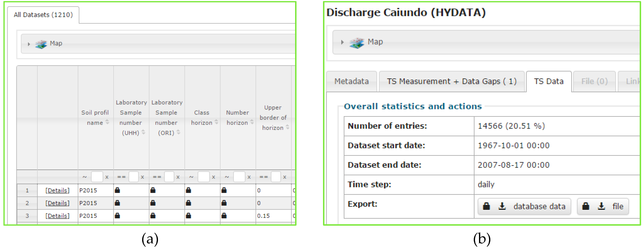The width and height of the screenshot is (644, 250).
Task: Clear the Number horizon filter with x
Action: pyautogui.click(x=249, y=177)
